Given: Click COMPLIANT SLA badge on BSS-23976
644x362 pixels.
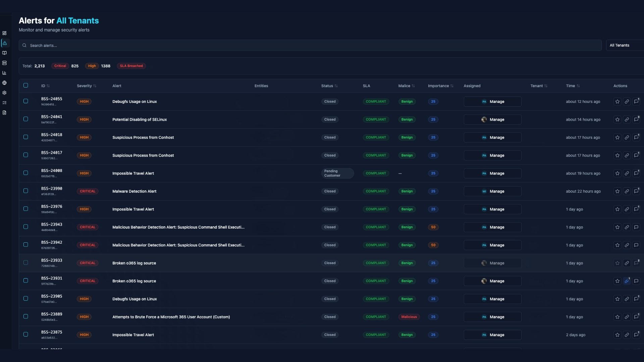Looking at the screenshot, I should [x=376, y=209].
